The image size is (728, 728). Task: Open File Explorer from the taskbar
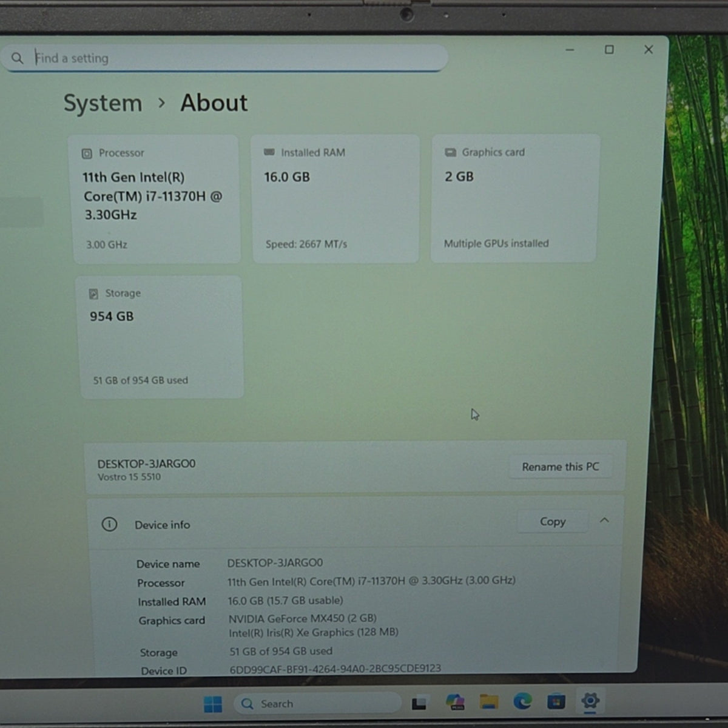(489, 703)
